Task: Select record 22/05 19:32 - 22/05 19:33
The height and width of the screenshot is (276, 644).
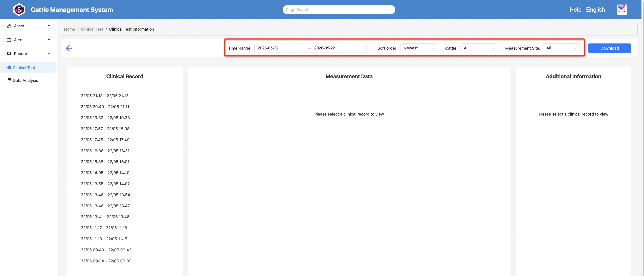Action: pyautogui.click(x=105, y=118)
